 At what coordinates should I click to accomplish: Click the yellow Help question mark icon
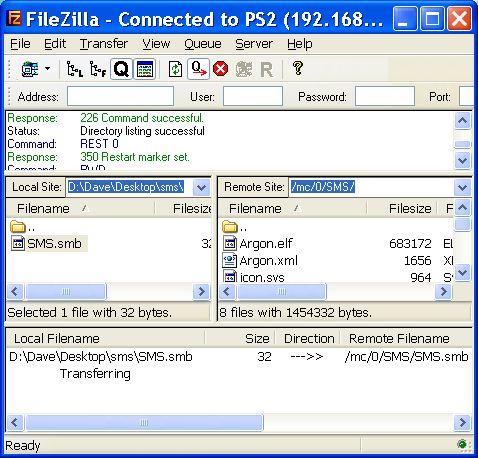(298, 68)
